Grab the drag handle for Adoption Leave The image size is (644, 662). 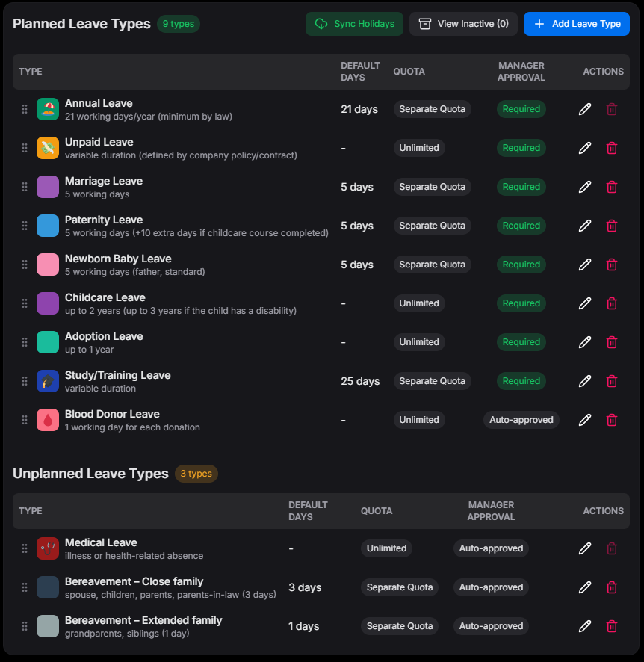coord(25,342)
